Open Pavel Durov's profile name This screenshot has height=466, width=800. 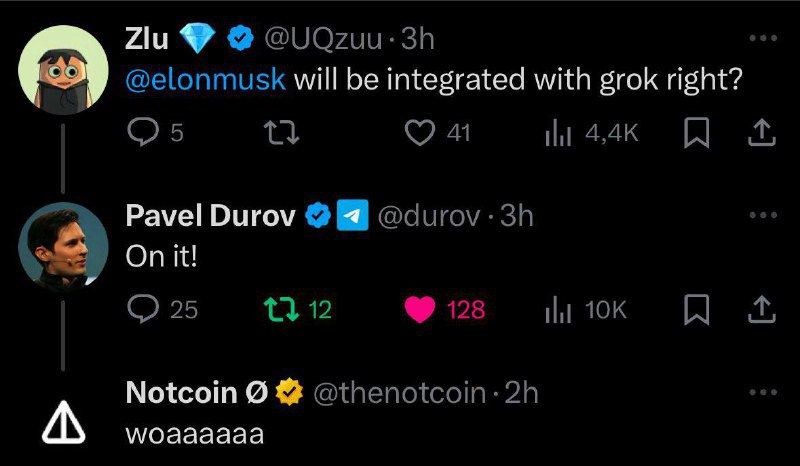tap(210, 215)
